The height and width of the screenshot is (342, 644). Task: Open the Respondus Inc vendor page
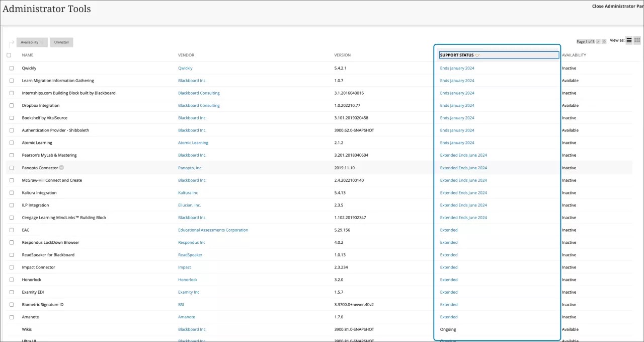click(x=190, y=242)
